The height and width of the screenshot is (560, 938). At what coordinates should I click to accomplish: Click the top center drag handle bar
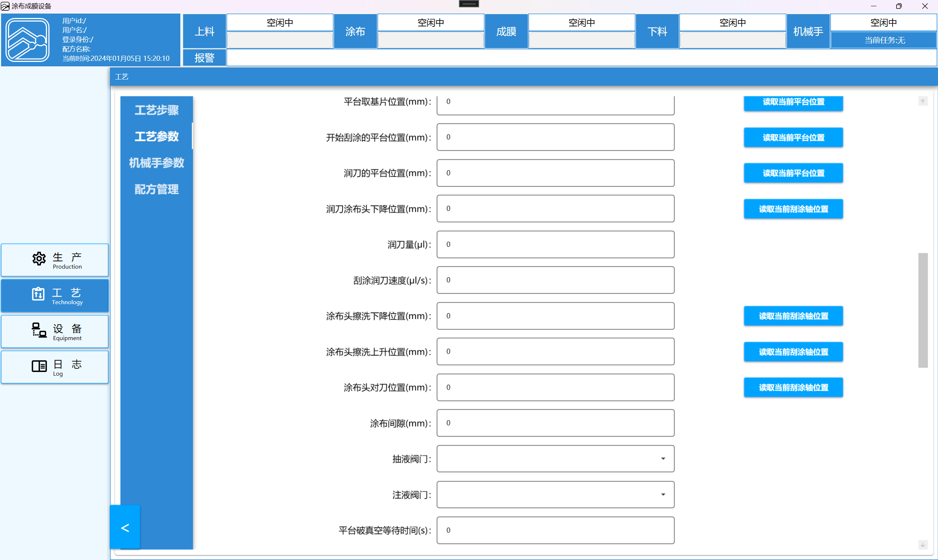[468, 4]
